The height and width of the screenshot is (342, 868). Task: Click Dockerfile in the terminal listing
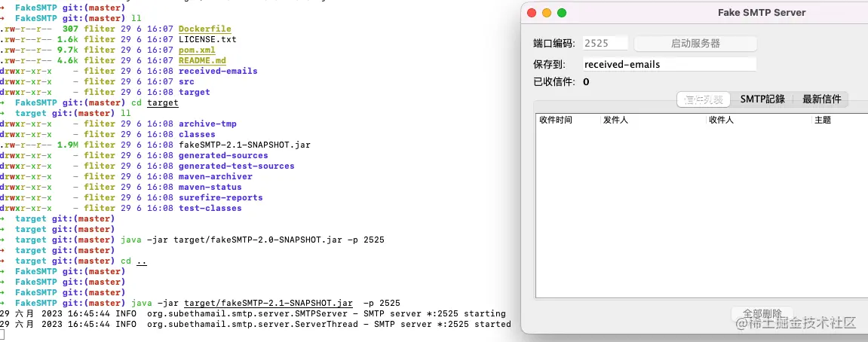click(x=205, y=29)
